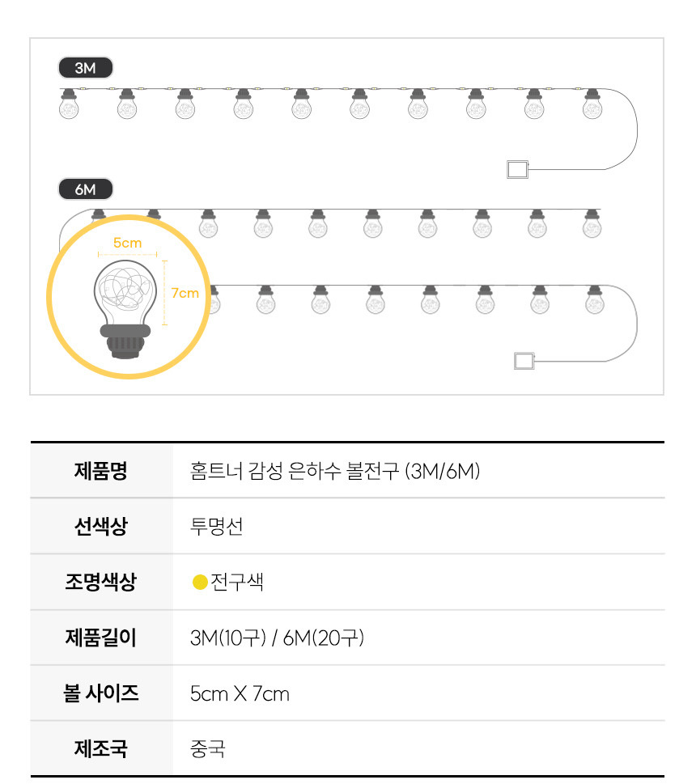
Task: Click the 6M string's power plug box
Action: [524, 360]
